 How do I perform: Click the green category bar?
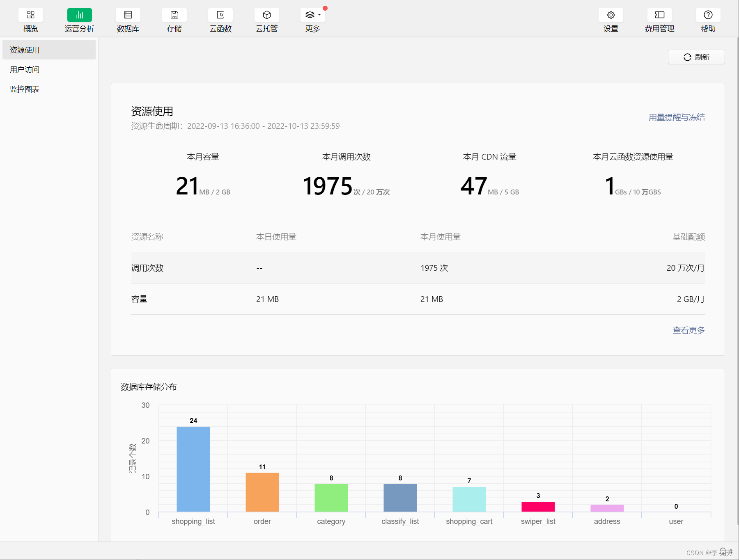tap(331, 498)
